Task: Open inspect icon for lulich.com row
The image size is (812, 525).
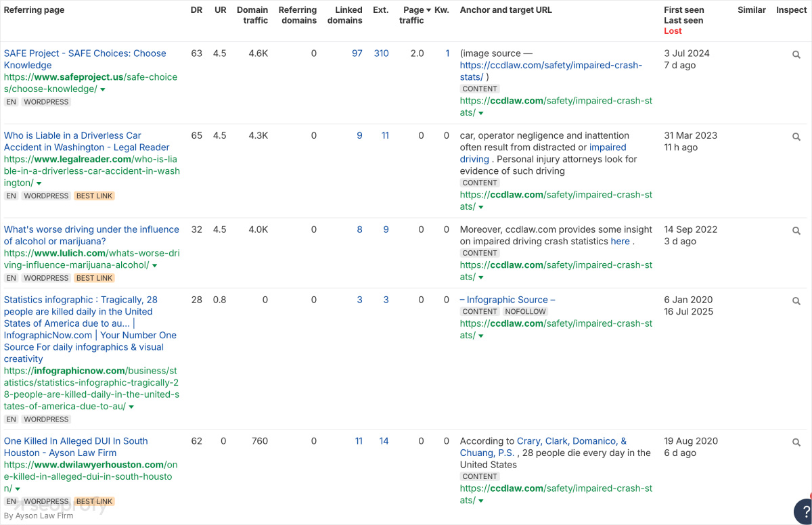Action: [796, 231]
